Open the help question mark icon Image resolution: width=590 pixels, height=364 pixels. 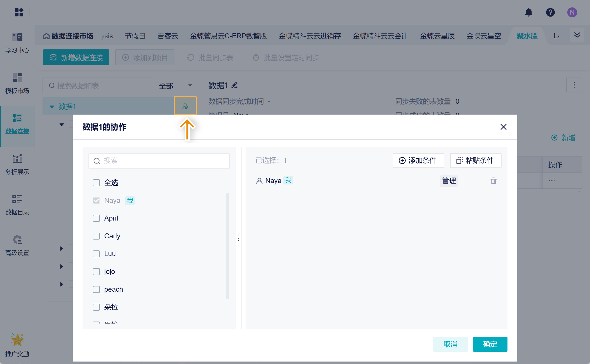pos(550,12)
